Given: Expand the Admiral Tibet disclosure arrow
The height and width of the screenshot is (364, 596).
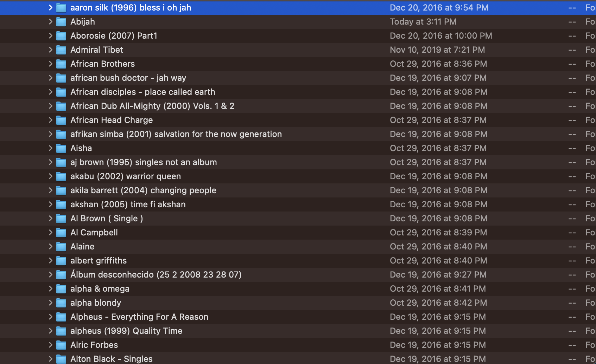Looking at the screenshot, I should [x=50, y=50].
